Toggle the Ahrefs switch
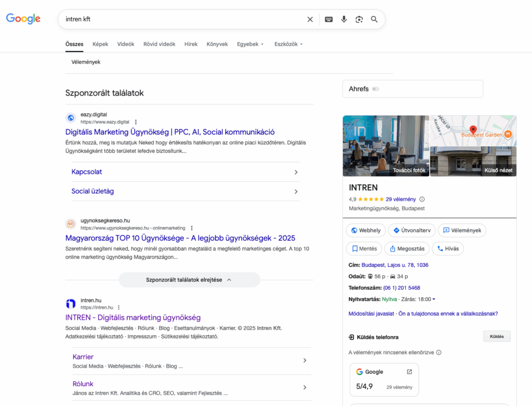Image resolution: width=532 pixels, height=406 pixels. pos(376,89)
